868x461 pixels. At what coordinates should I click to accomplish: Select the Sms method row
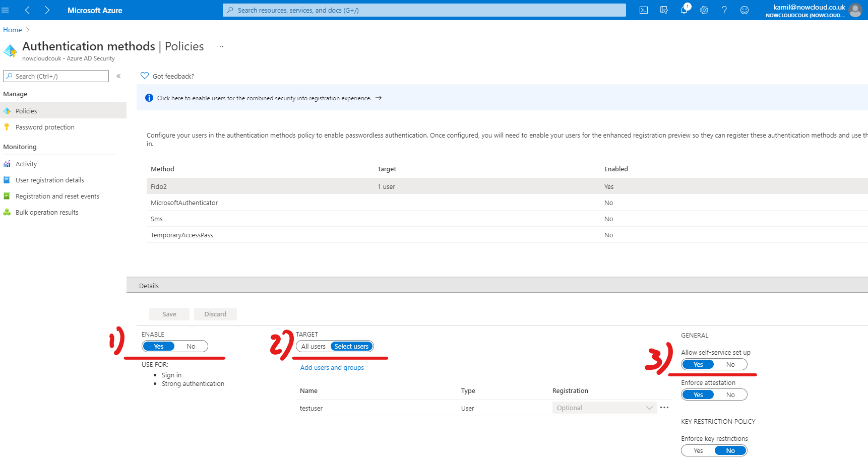507,219
